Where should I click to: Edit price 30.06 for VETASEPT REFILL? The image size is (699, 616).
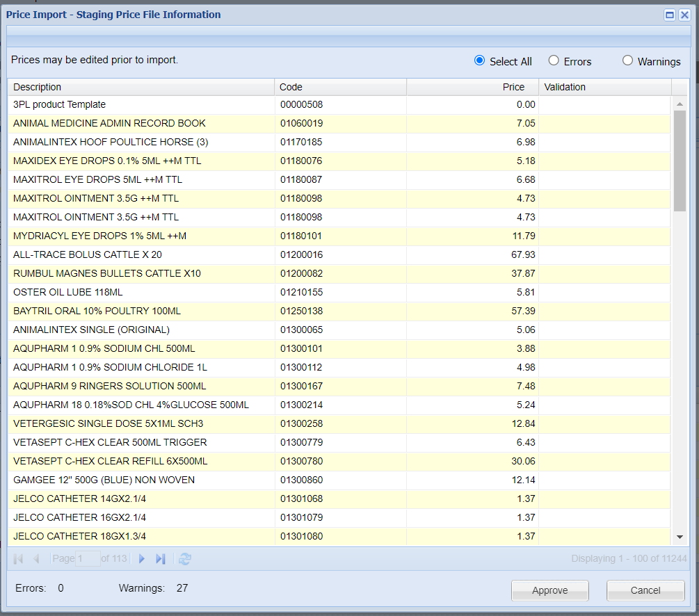pyautogui.click(x=472, y=462)
